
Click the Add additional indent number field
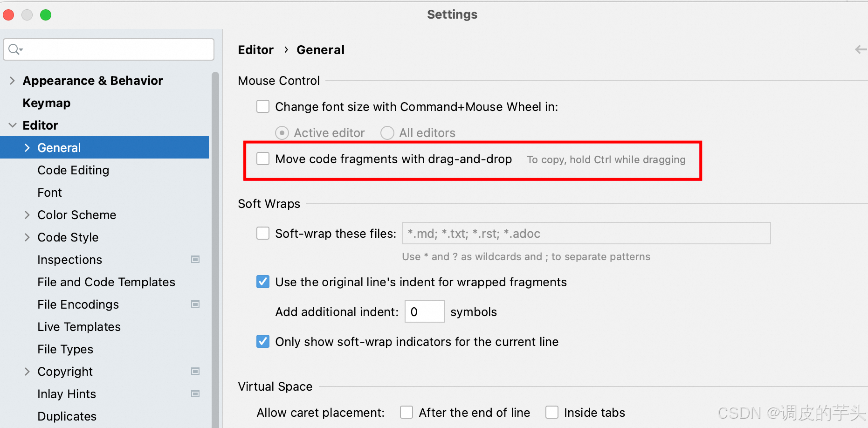424,311
